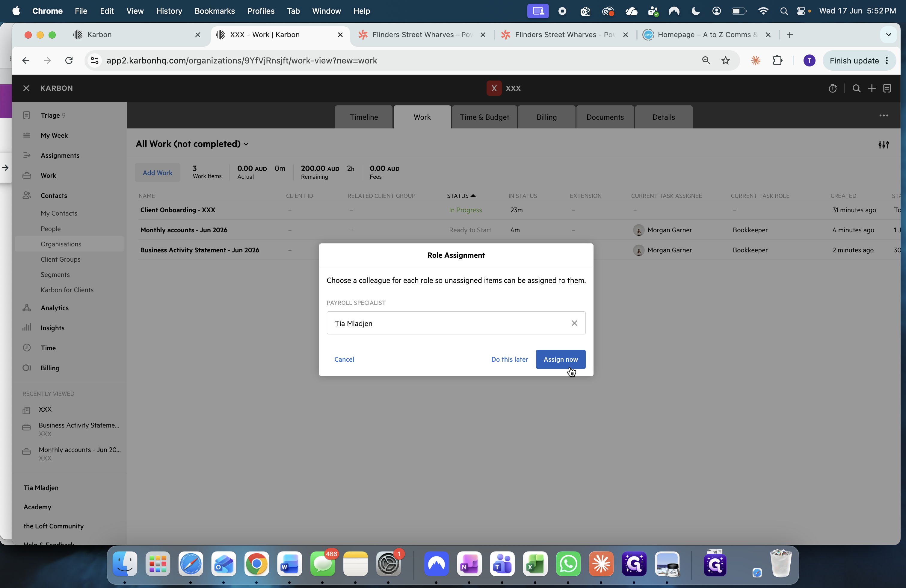
Task: Open the History menu in the menu bar
Action: (169, 11)
